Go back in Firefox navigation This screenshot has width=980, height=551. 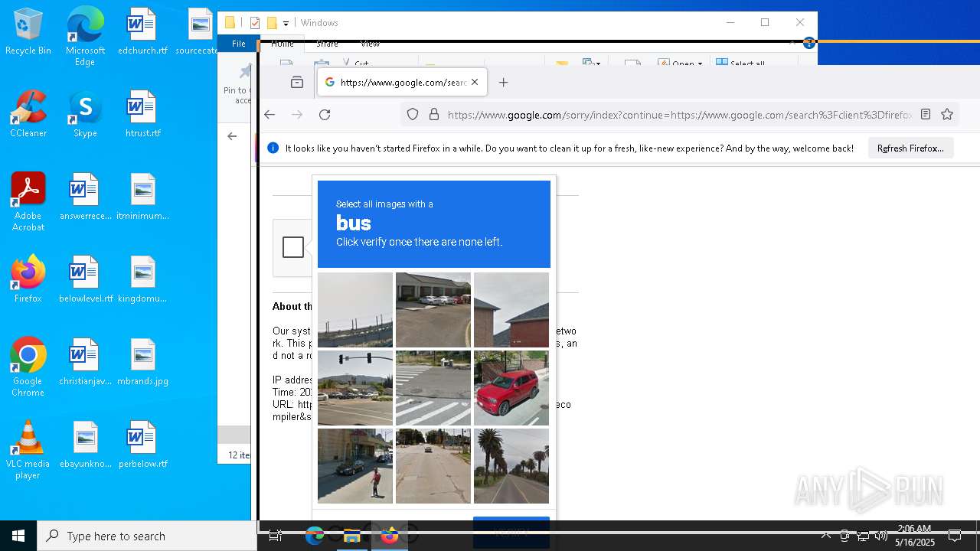pos(269,115)
